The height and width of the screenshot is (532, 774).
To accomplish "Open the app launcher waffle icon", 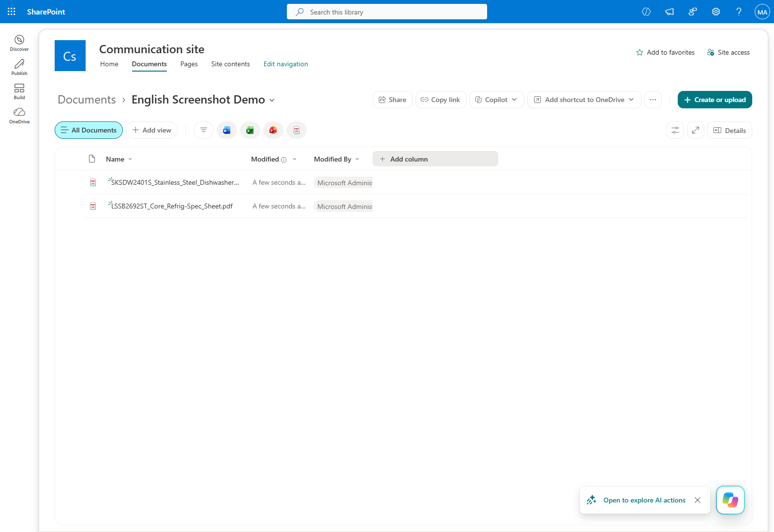I will click(x=12, y=12).
